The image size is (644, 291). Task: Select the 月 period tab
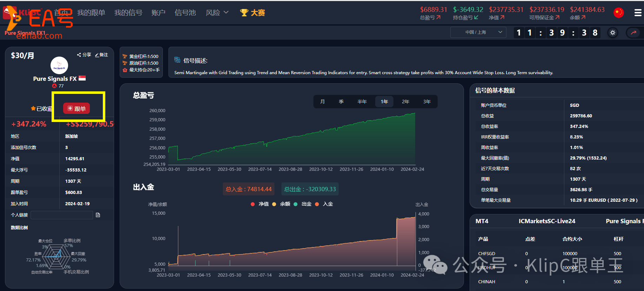tap(323, 102)
